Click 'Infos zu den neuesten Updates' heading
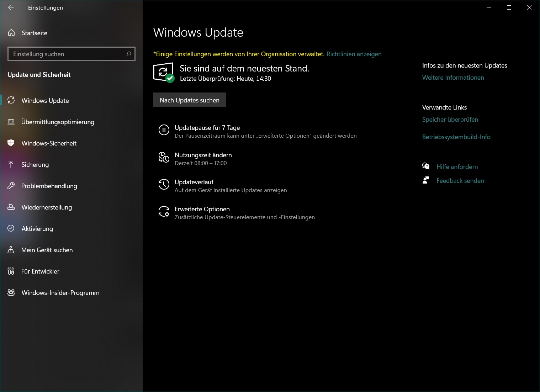Screen dimensions: 540x392 (465, 65)
